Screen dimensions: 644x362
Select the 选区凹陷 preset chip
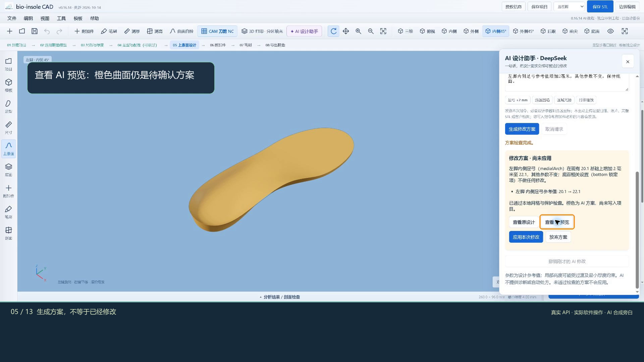[x=542, y=100]
